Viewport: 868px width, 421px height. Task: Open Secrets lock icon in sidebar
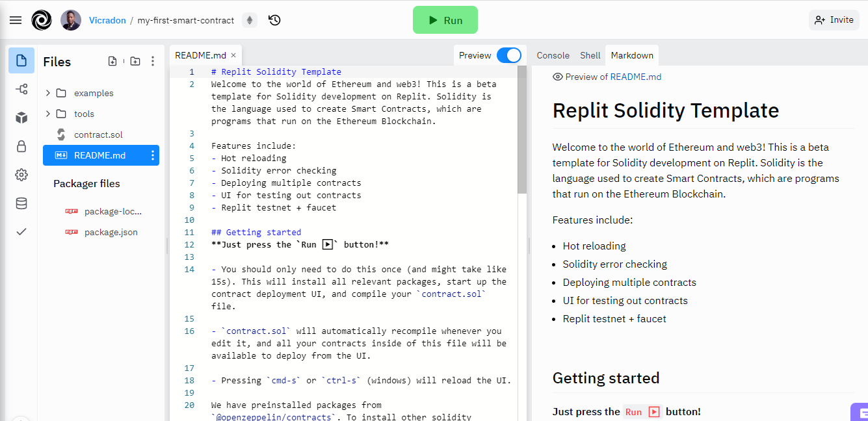coord(21,146)
